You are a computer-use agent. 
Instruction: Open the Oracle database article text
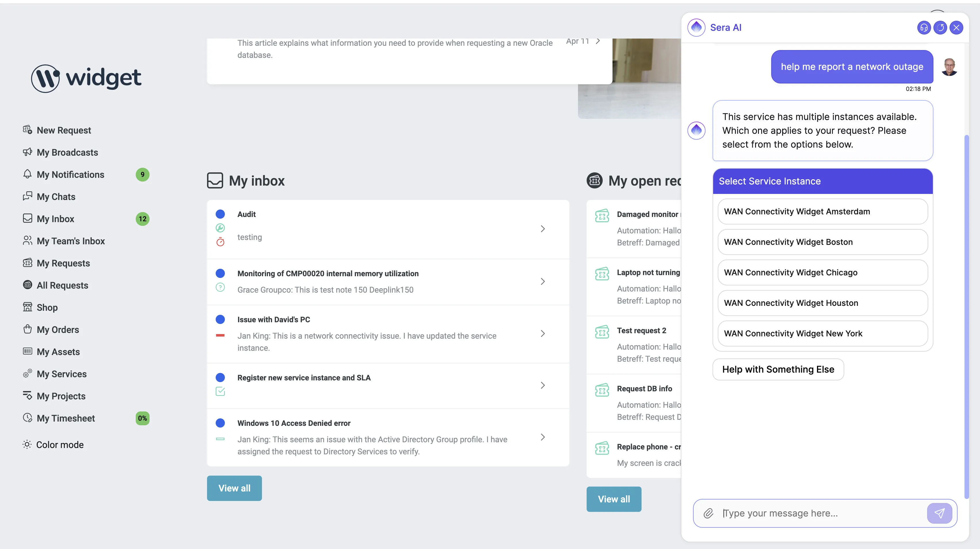point(395,49)
